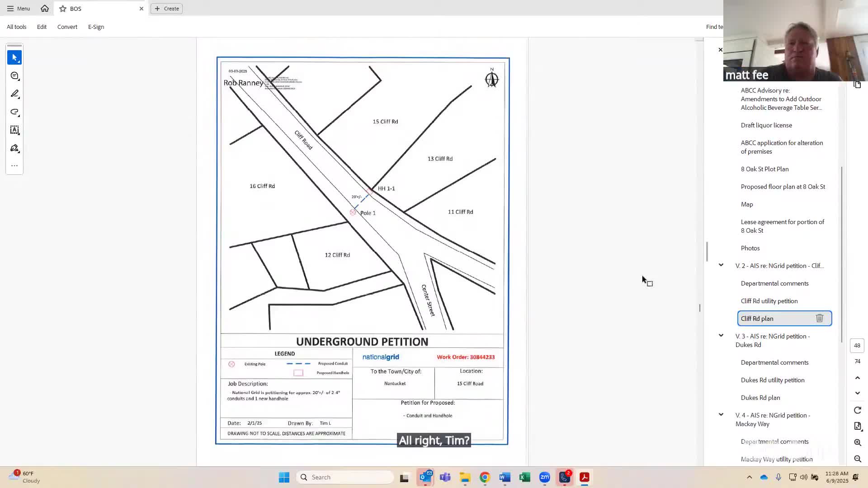Select the arrow selection tool
This screenshot has width=868, height=488.
click(14, 57)
